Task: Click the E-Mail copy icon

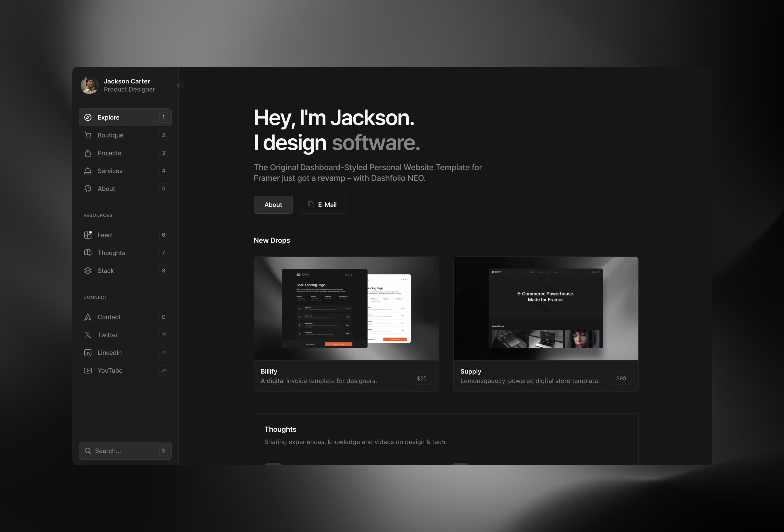Action: click(x=311, y=204)
